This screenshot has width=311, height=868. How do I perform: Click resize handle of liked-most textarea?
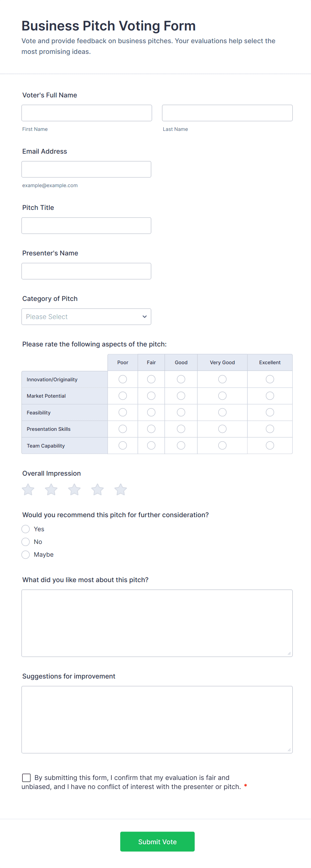click(289, 653)
